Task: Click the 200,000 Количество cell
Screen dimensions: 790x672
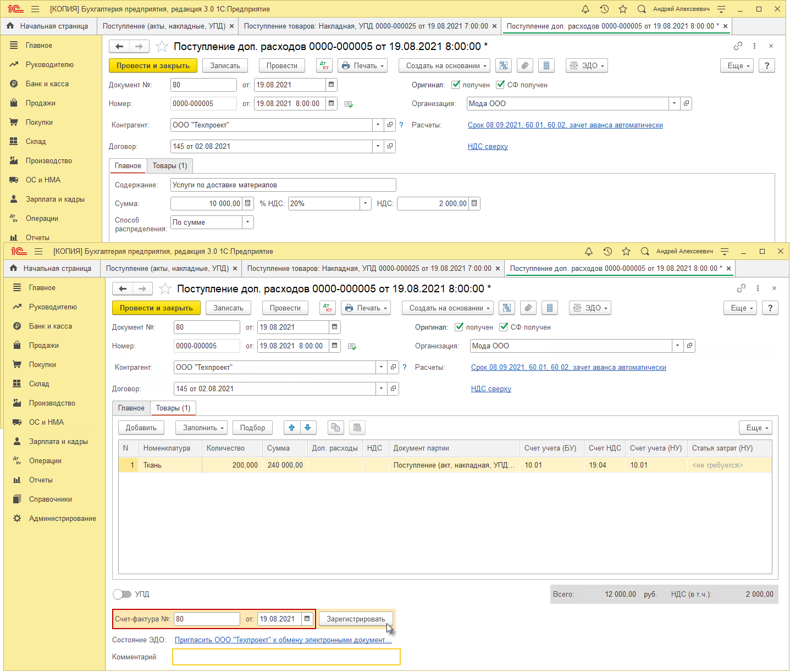Action: [232, 465]
